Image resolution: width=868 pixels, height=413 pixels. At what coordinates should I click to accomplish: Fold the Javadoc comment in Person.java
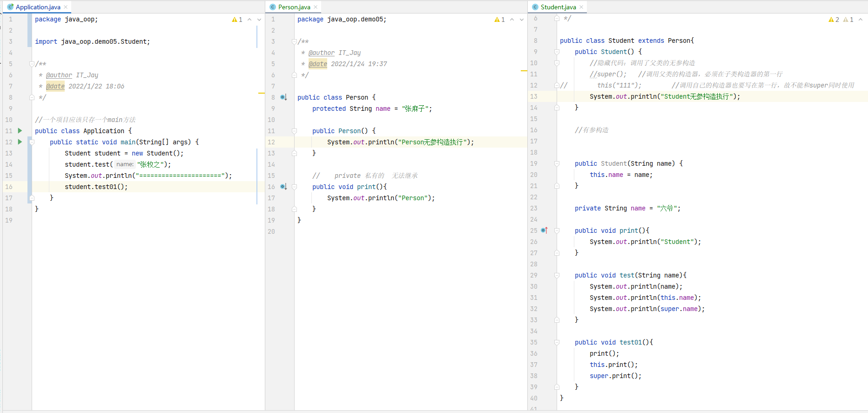[294, 41]
